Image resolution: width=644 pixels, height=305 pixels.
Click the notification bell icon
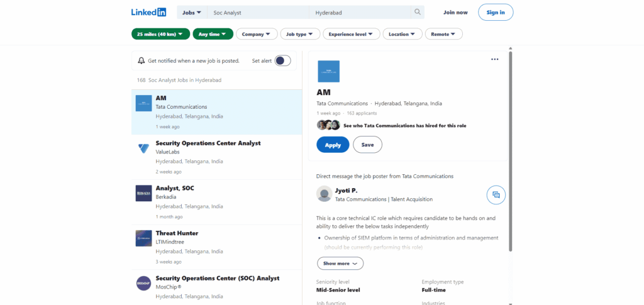point(142,61)
